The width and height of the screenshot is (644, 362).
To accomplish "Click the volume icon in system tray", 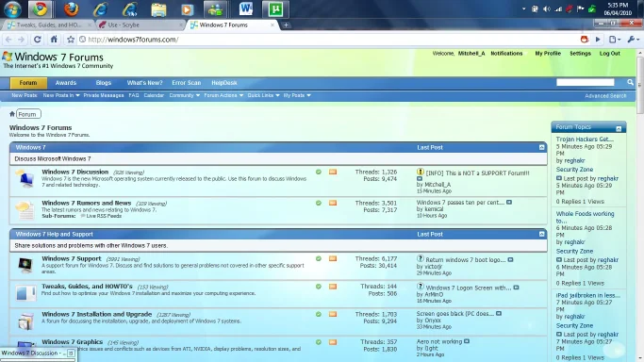I will 546,9.
